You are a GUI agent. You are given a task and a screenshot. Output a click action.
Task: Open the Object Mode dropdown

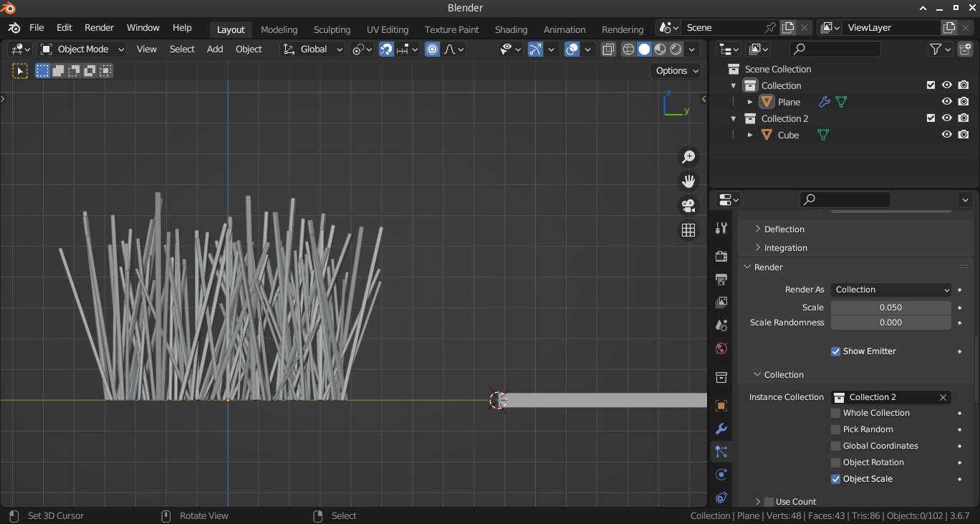tap(83, 49)
